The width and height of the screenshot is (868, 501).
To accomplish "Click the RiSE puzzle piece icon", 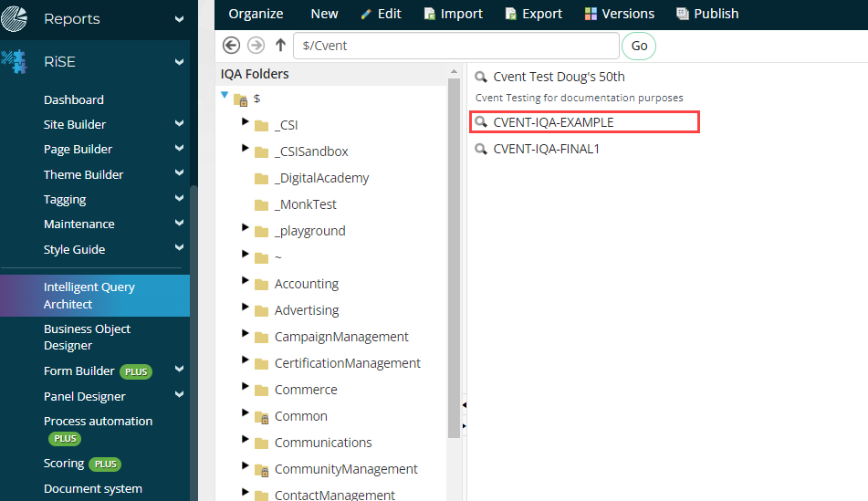I will (14, 62).
